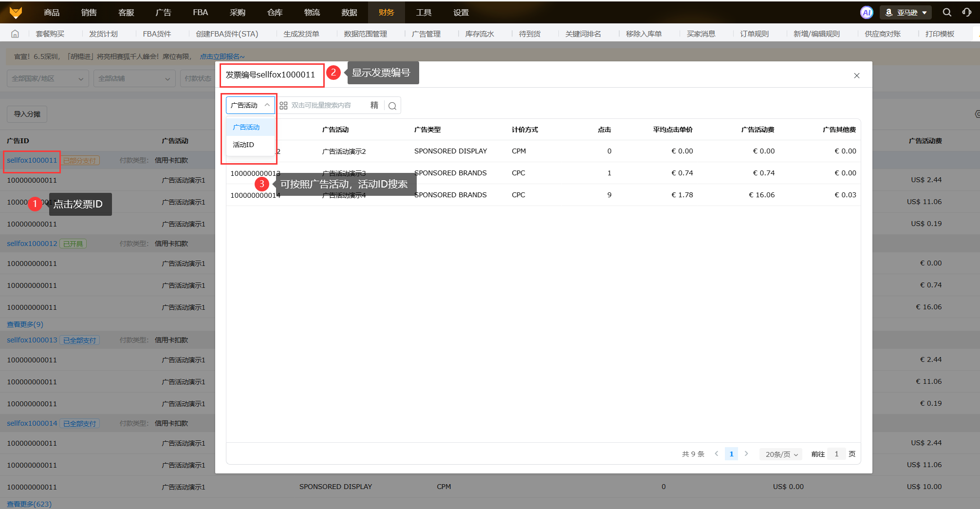
Task: Open the 亚马逊 platform switcher
Action: [906, 13]
